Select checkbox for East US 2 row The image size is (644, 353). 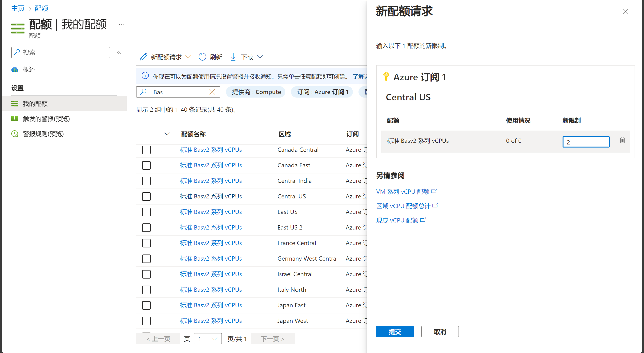[146, 227]
